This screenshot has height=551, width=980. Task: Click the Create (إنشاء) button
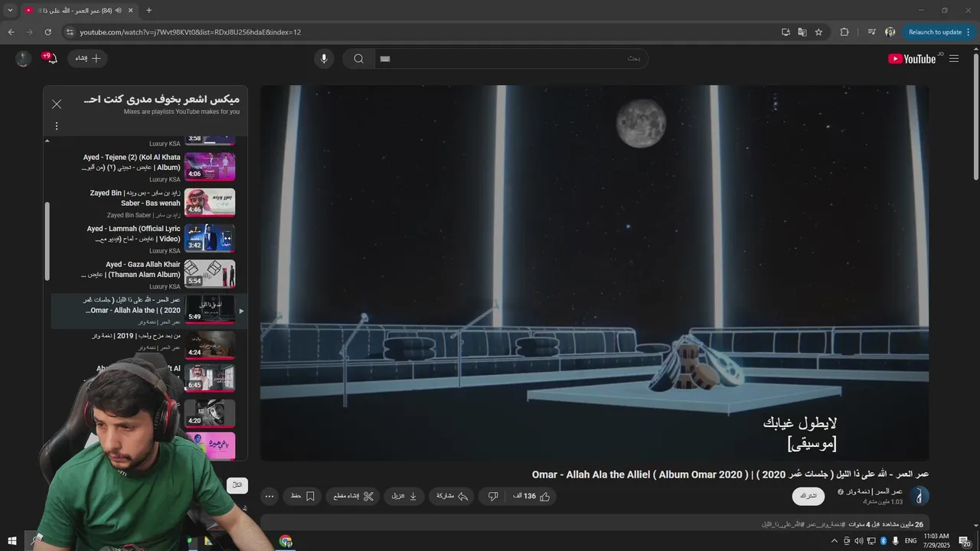click(88, 58)
